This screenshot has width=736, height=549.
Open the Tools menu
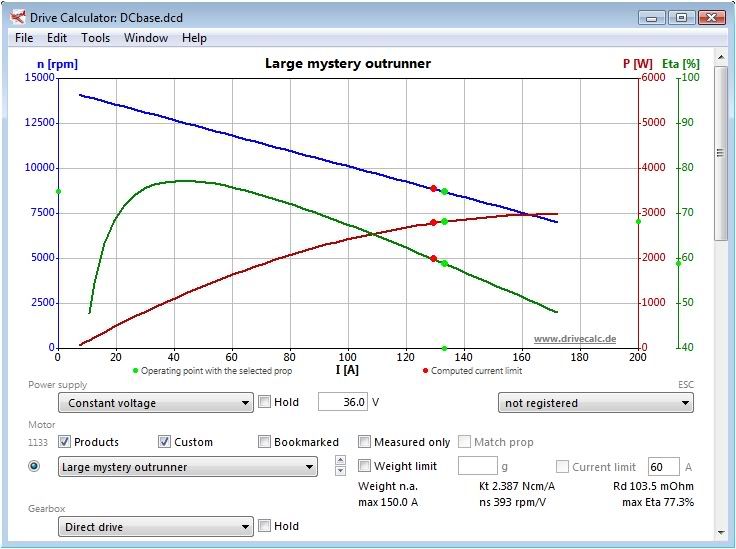point(96,38)
